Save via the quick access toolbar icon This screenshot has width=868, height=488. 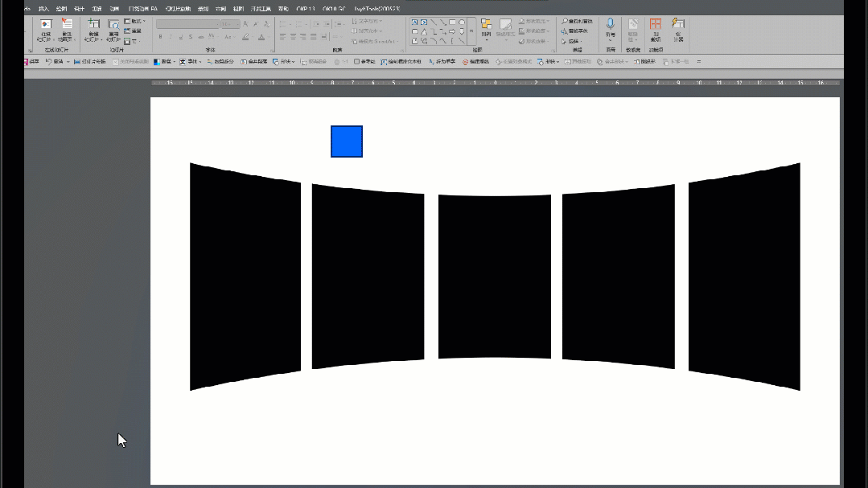pyautogui.click(x=26, y=61)
